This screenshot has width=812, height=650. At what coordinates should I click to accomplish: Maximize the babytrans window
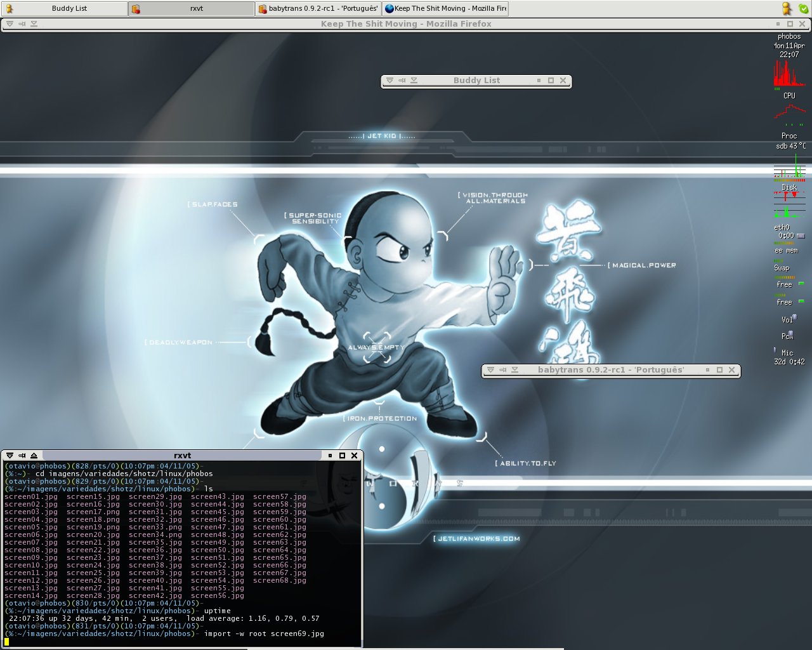pos(719,369)
